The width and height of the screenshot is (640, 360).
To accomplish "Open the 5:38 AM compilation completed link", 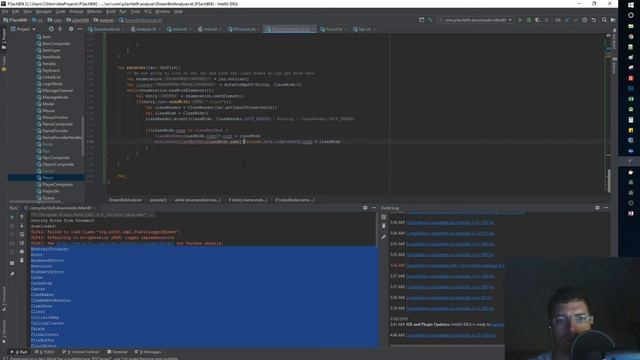I will point(449,298).
